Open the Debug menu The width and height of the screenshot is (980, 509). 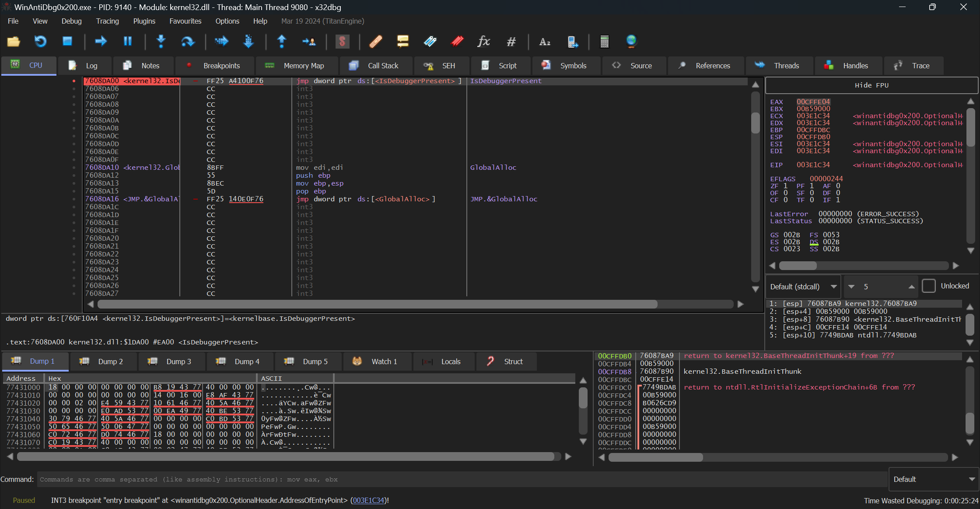(71, 21)
